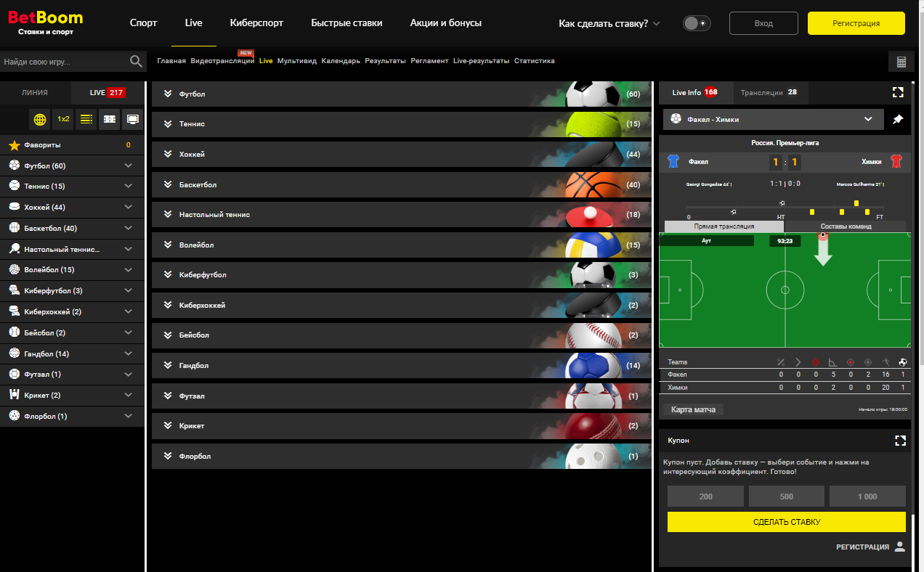The height and width of the screenshot is (572, 924).
Task: Choose the list view icon
Action: click(86, 119)
